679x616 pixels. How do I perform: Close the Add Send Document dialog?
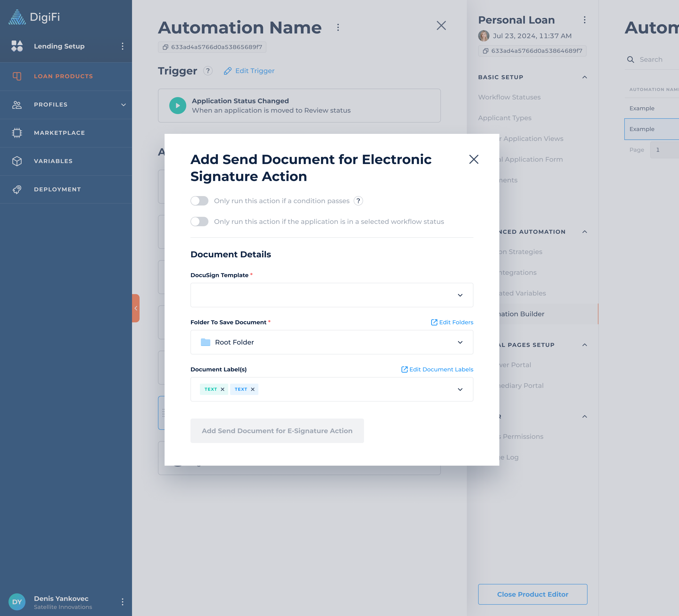(x=474, y=160)
